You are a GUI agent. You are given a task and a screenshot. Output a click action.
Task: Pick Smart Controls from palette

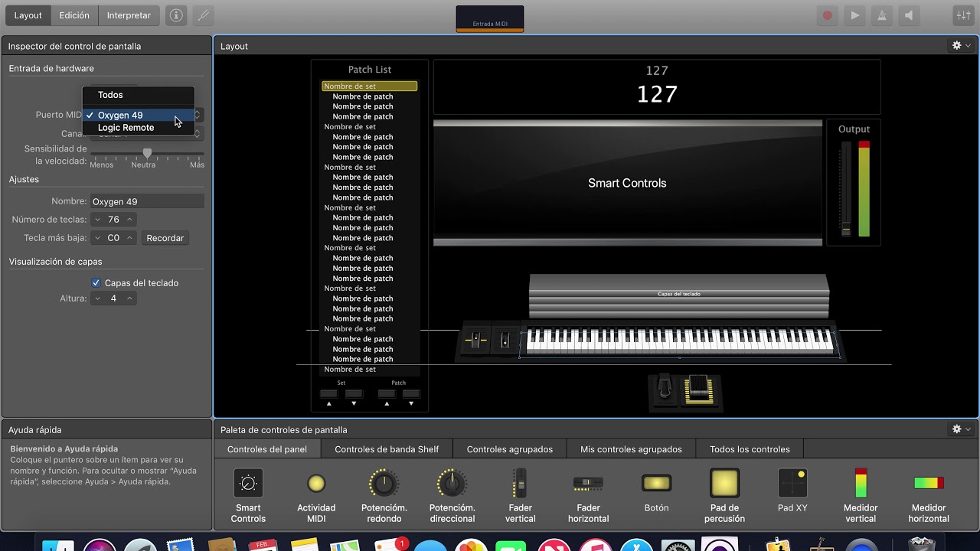click(248, 484)
